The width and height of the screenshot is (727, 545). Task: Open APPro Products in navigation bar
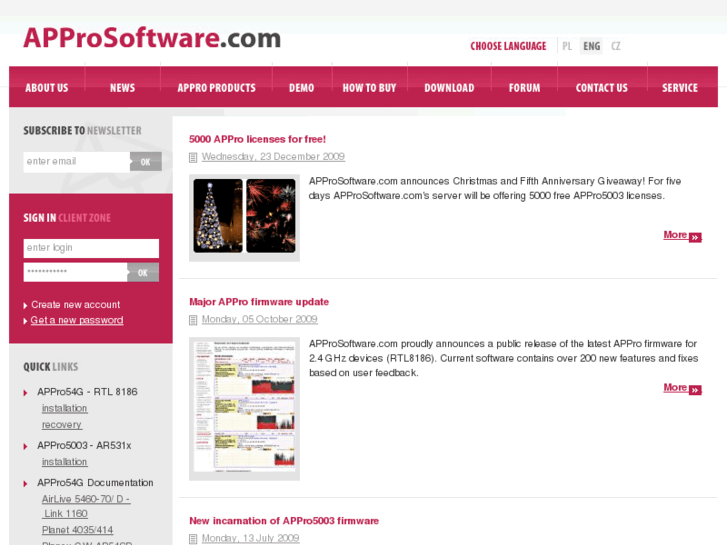[x=217, y=88]
